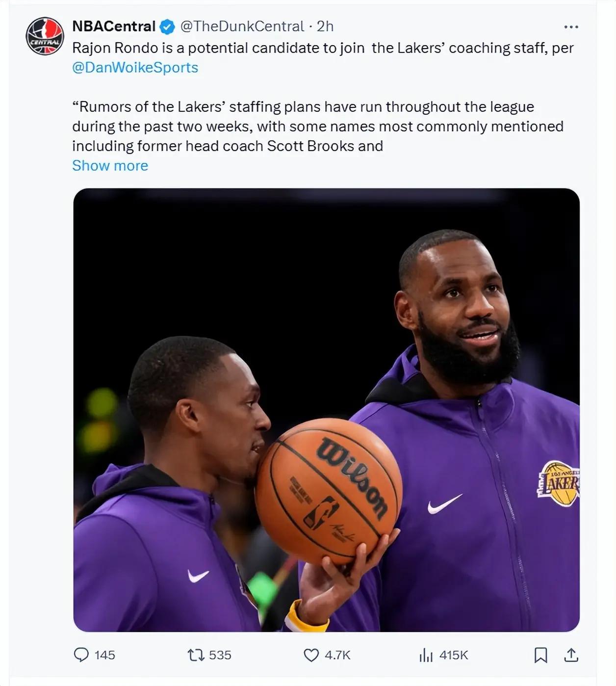The image size is (616, 686).
Task: Bookmark this tweet
Action: [540, 655]
